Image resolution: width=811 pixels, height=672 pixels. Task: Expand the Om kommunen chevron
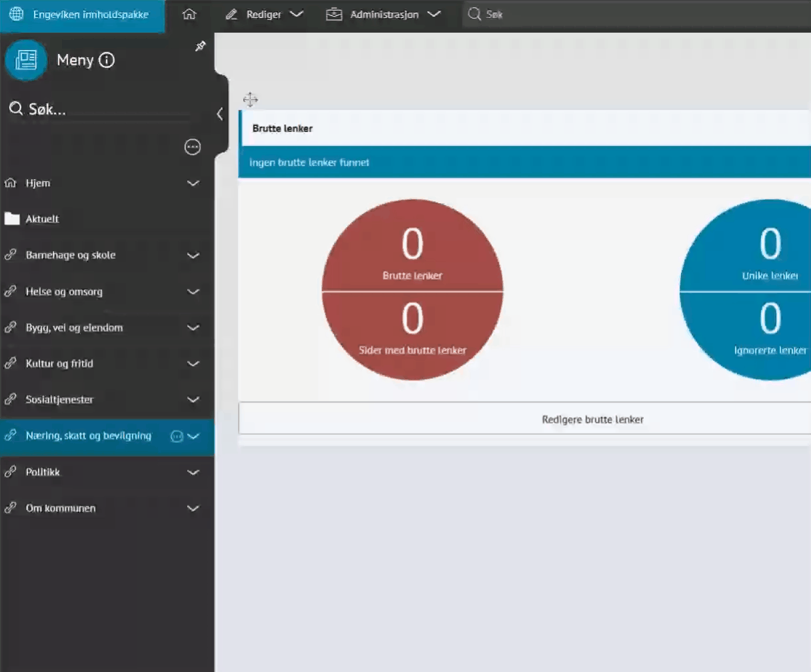pos(193,508)
